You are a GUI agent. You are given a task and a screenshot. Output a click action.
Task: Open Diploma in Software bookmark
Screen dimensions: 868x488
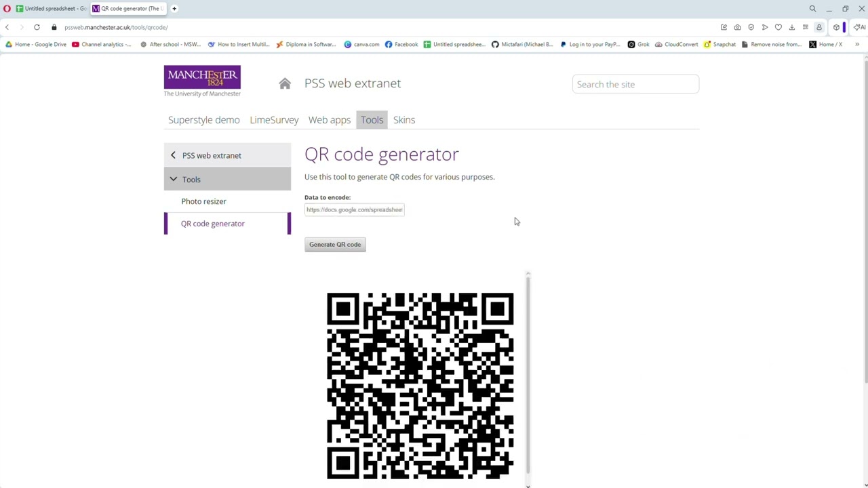click(306, 45)
